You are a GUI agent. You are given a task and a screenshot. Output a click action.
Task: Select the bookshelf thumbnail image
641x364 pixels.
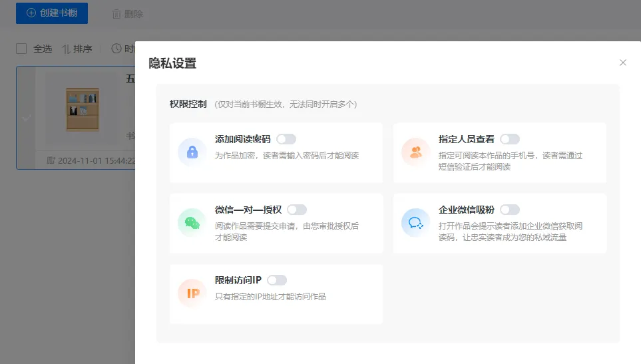coord(83,109)
